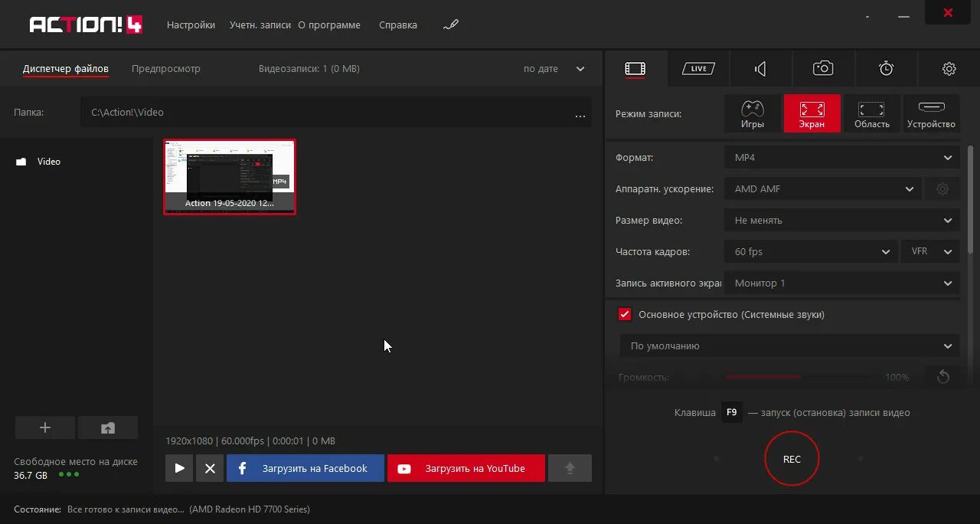Screen dimensions: 980x524
Task: Browse for folder with ellipsis
Action: point(580,116)
